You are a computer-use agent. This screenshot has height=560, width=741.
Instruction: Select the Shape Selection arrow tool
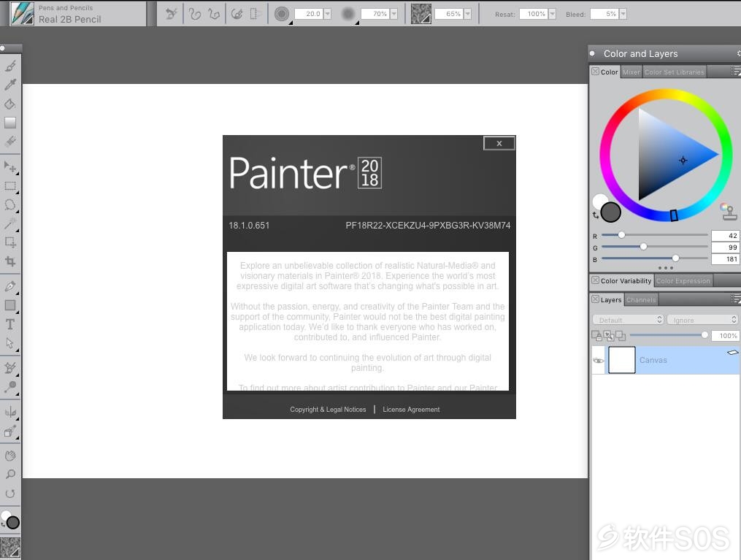10,343
